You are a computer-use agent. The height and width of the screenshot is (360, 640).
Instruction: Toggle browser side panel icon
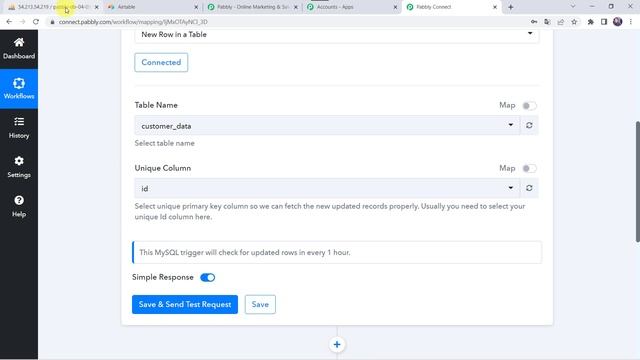(x=604, y=22)
